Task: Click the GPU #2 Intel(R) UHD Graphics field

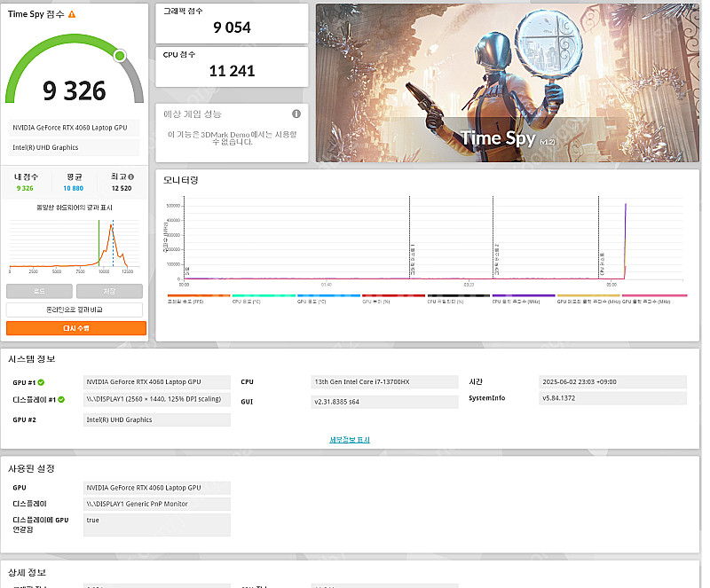Action: pos(157,419)
